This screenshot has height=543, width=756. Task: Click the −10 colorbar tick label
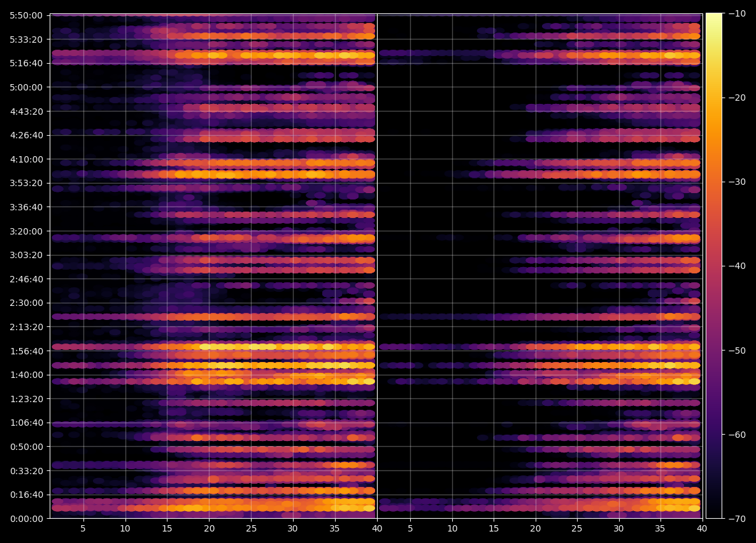click(x=737, y=13)
